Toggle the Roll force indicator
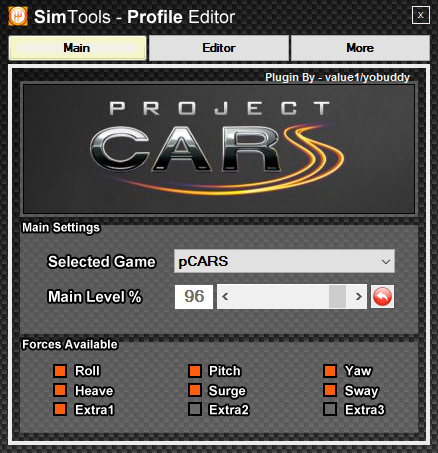438x453 pixels. tap(60, 371)
